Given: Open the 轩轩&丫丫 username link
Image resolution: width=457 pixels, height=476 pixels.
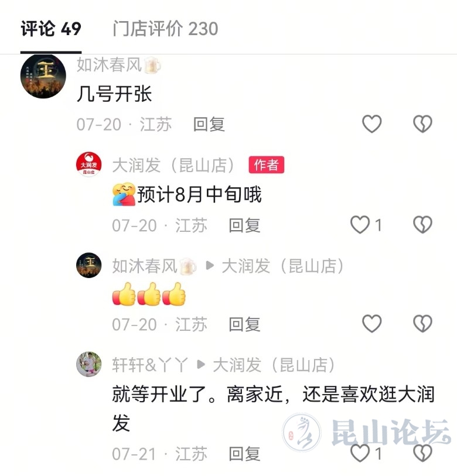Looking at the screenshot, I should tap(150, 365).
